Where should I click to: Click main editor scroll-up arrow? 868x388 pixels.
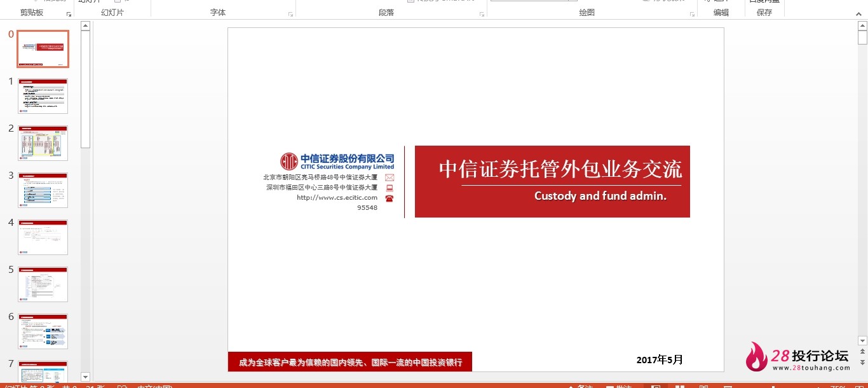point(862,26)
